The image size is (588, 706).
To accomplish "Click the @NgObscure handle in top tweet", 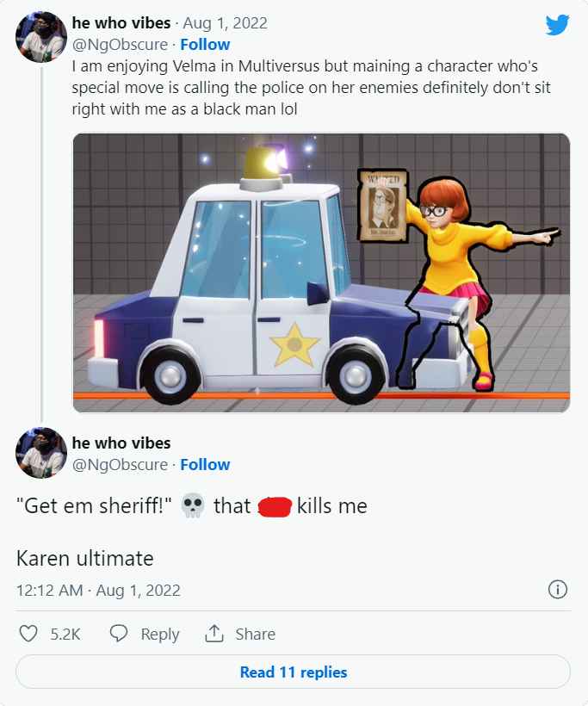I will pyautogui.click(x=120, y=45).
